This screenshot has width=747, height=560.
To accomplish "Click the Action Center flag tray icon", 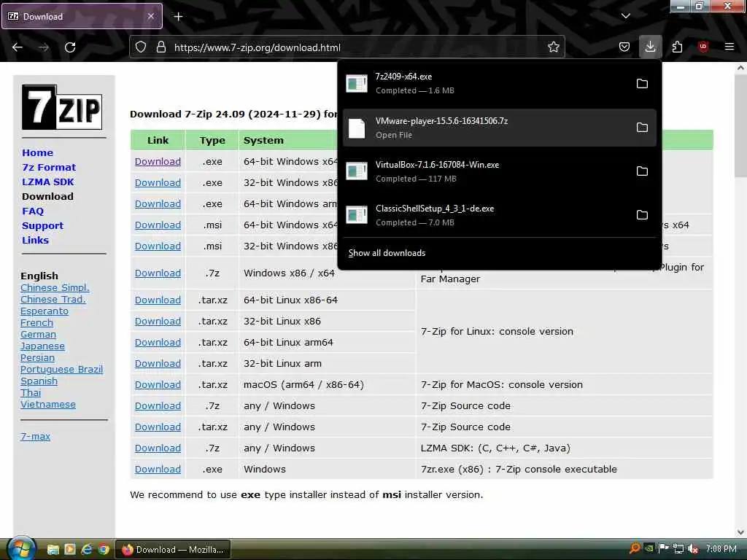I will (x=664, y=548).
